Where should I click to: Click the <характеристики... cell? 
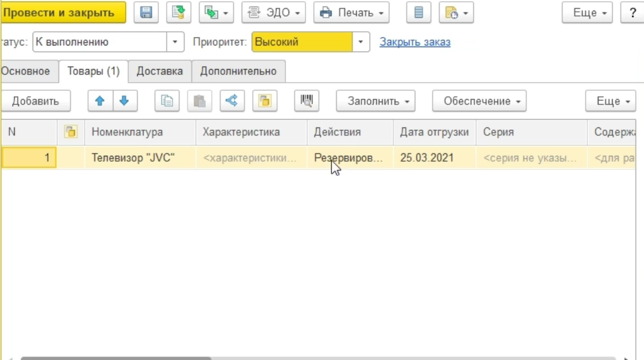251,158
